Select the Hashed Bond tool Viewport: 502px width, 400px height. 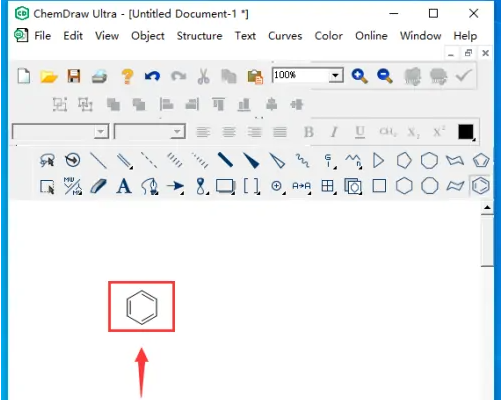tap(175, 160)
